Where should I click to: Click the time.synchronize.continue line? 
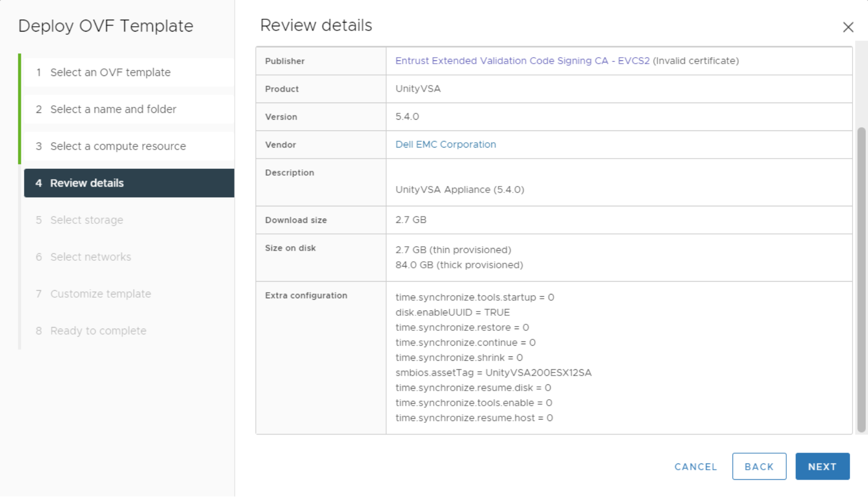pos(466,342)
